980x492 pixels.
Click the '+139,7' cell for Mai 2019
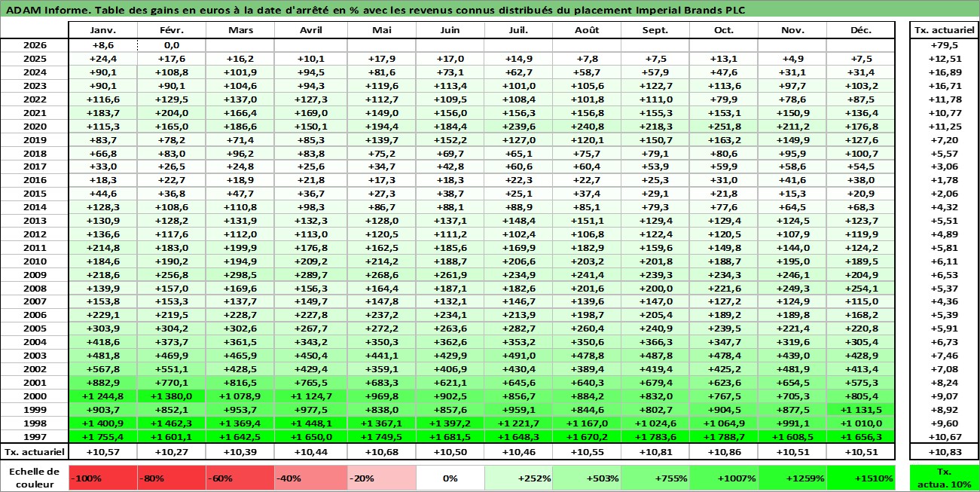[x=381, y=139]
